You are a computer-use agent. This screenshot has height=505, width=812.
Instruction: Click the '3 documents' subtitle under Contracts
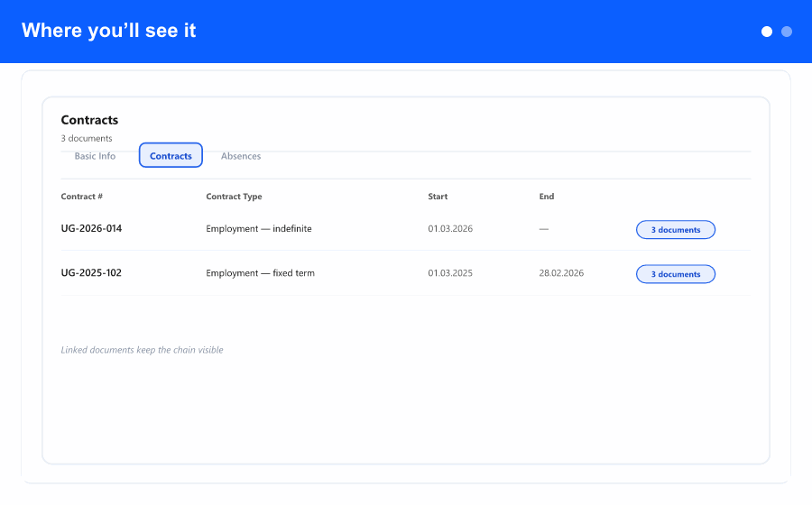(x=87, y=138)
